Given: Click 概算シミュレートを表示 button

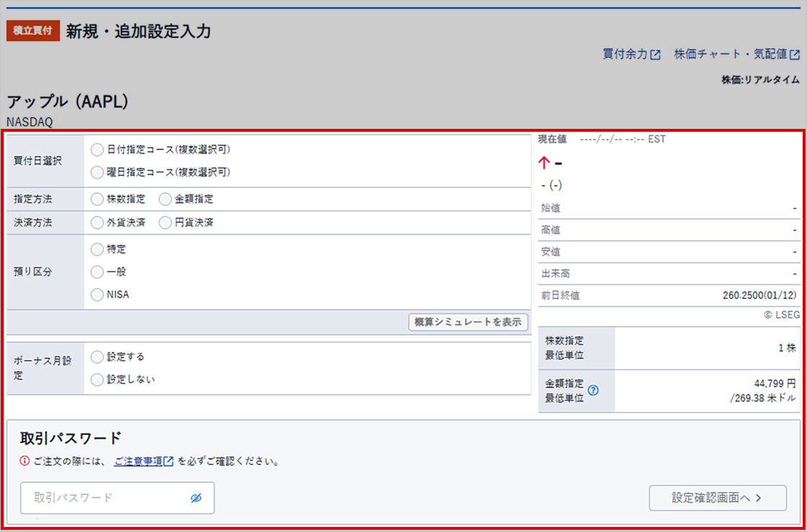Looking at the screenshot, I should pos(468,323).
